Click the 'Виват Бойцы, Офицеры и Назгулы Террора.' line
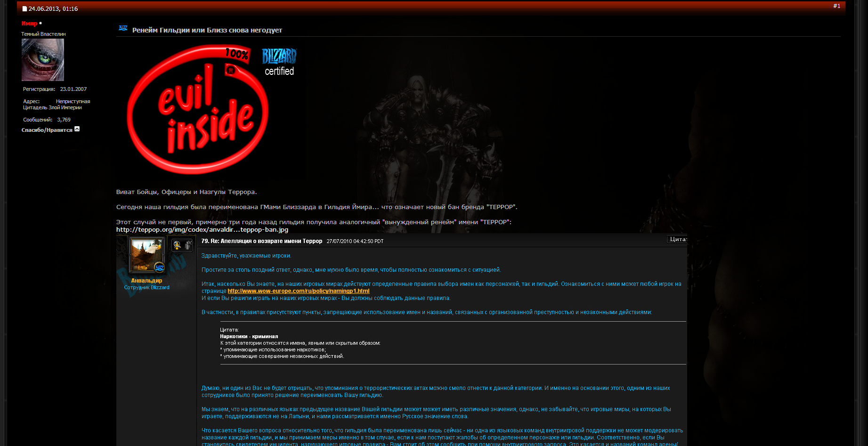Screen dimensions: 868x446 pyautogui.click(x=187, y=192)
